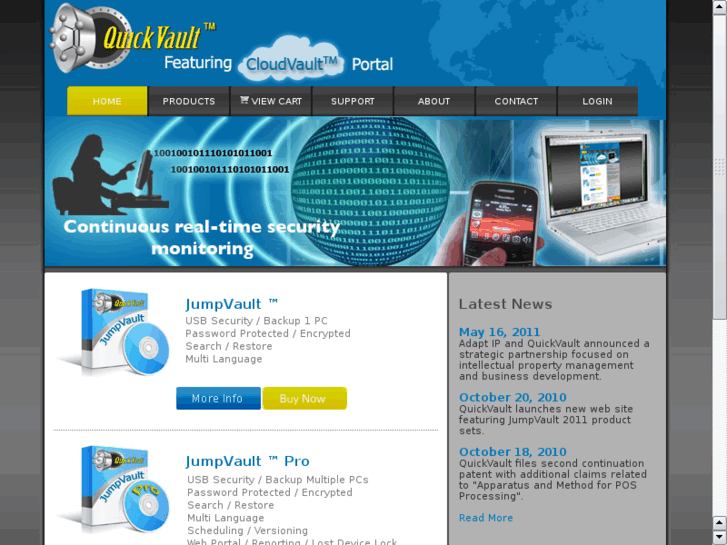Open the October 18, 2010 news item

(x=512, y=452)
